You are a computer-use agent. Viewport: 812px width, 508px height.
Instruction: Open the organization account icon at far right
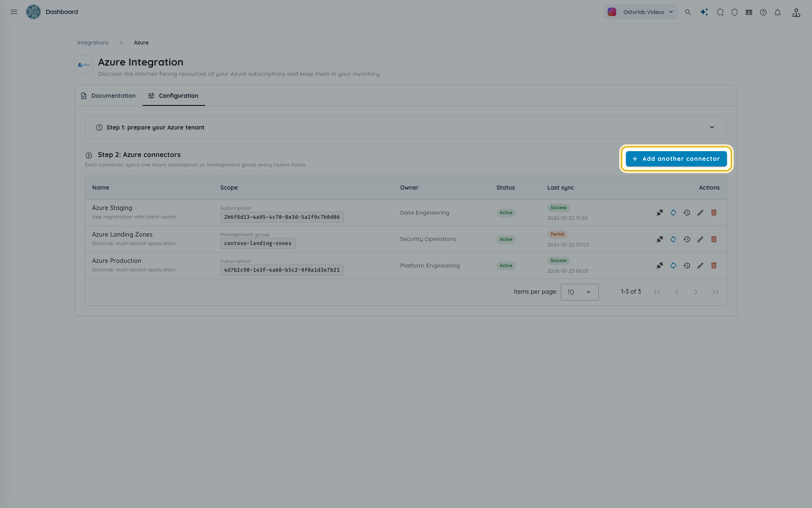tap(796, 12)
